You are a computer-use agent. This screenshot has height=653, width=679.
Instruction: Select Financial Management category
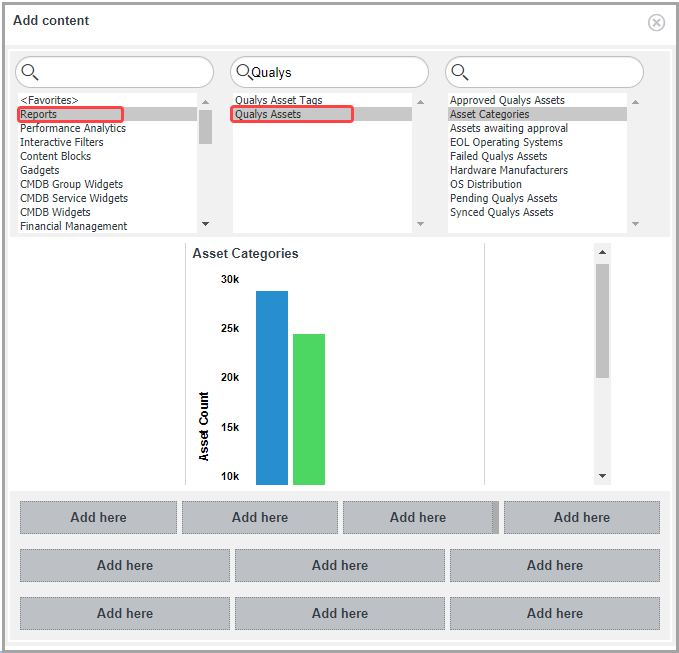click(107, 226)
